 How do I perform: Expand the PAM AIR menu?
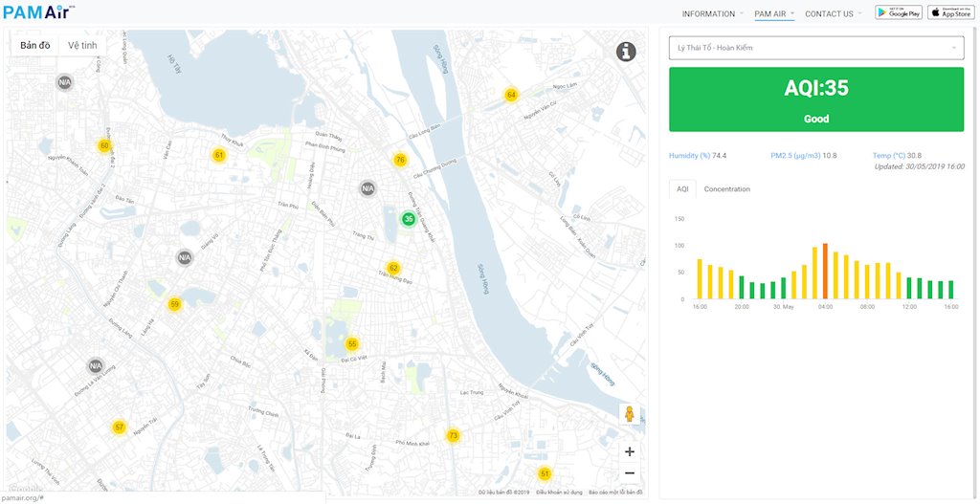click(773, 13)
